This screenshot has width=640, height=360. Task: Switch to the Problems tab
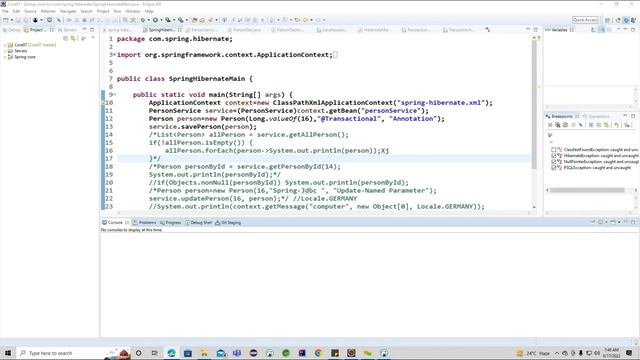tap(144, 222)
